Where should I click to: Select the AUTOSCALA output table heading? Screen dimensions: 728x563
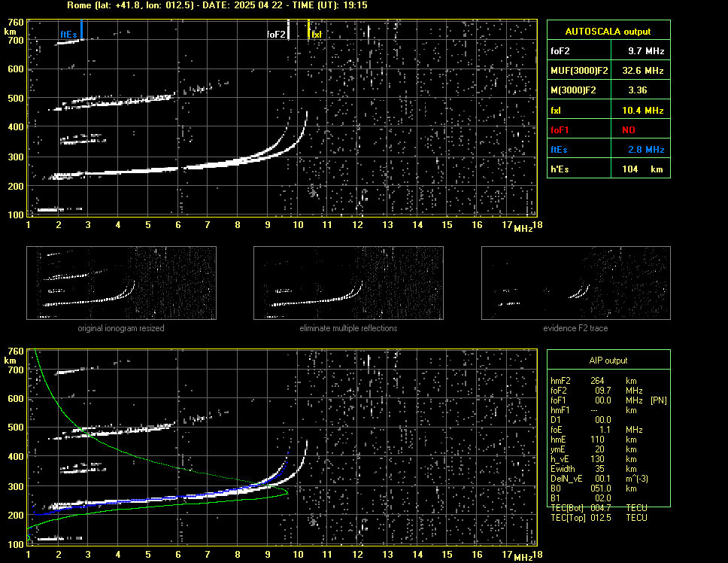(608, 32)
